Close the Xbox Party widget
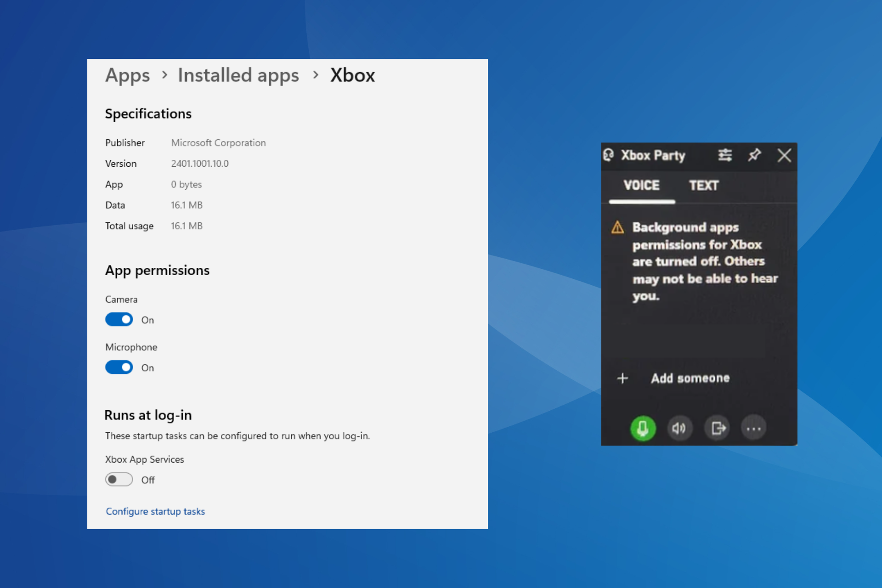The width and height of the screenshot is (882, 588). pos(784,155)
